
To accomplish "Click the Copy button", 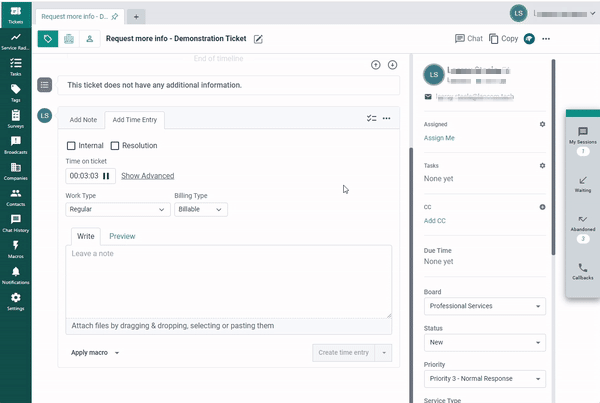I will pos(504,39).
